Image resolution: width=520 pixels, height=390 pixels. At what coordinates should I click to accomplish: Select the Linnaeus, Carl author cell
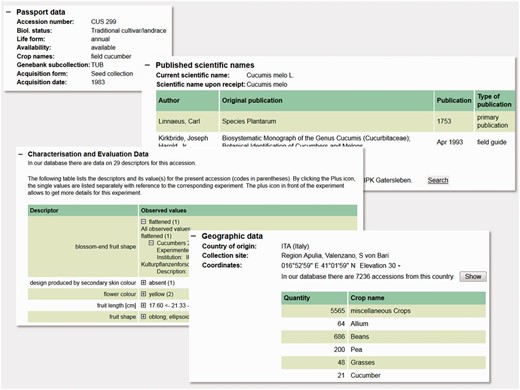click(188, 122)
